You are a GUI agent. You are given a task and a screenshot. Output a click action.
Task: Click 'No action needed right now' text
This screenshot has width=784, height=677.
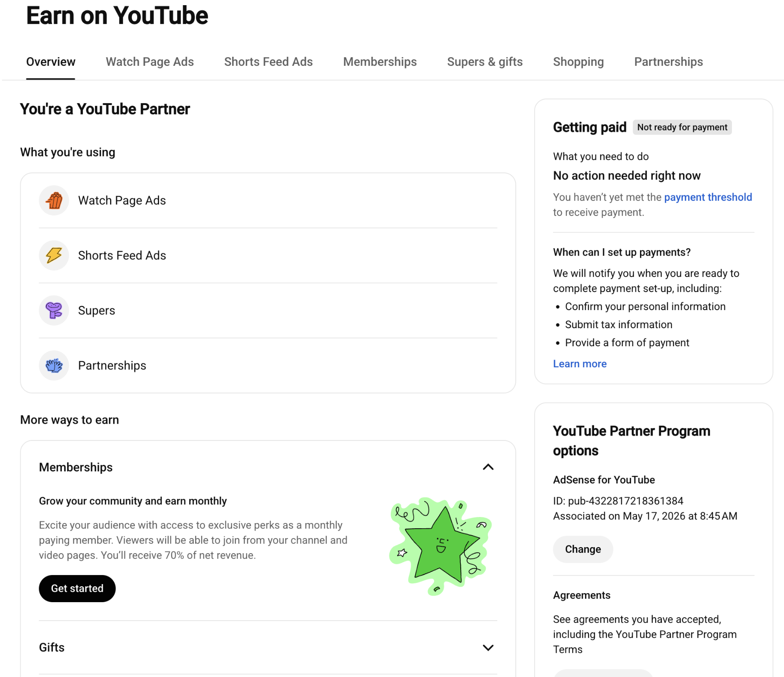coord(627,175)
